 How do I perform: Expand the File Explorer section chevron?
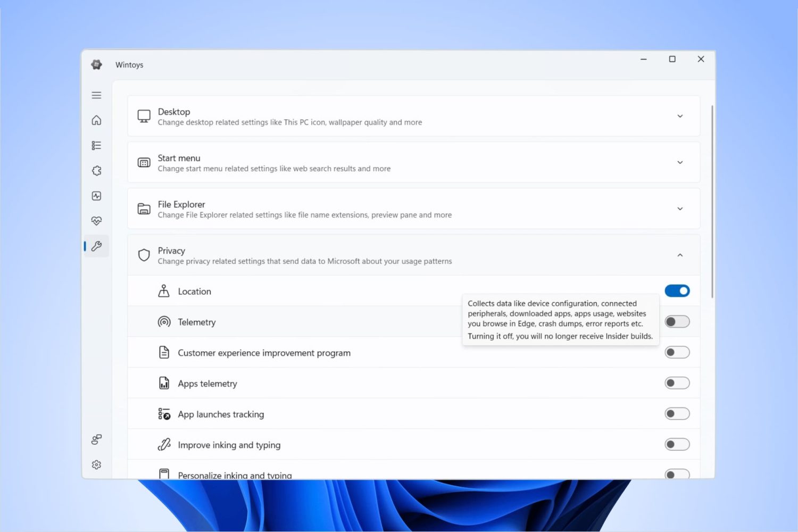680,209
